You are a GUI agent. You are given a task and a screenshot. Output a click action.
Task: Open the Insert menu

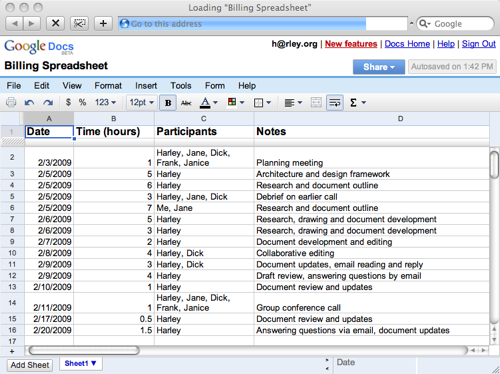click(x=146, y=86)
